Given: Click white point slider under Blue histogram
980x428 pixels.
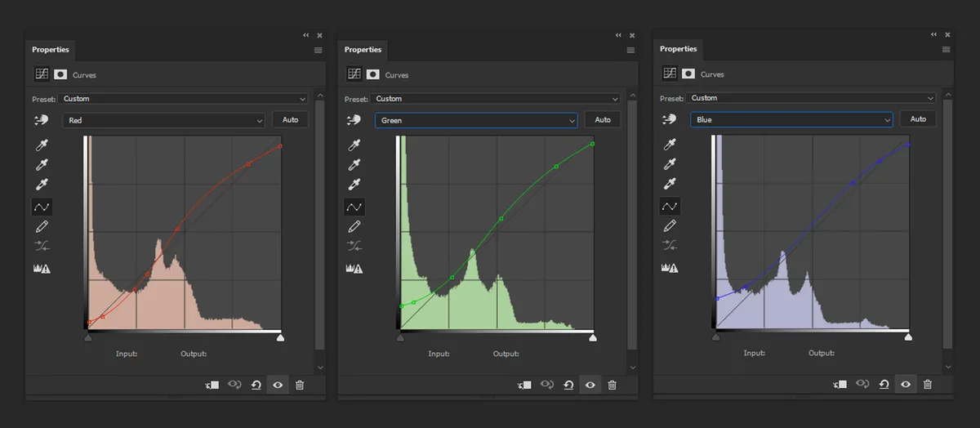Looking at the screenshot, I should (908, 336).
